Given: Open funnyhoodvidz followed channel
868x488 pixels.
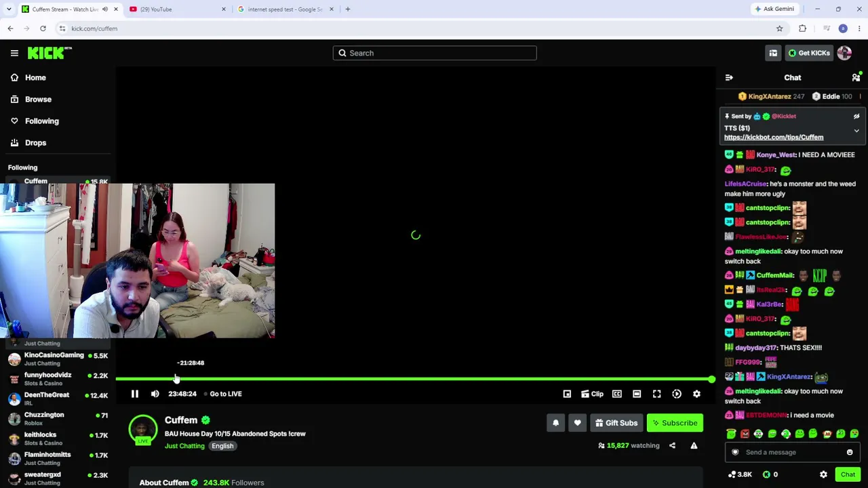Looking at the screenshot, I should pyautogui.click(x=58, y=379).
